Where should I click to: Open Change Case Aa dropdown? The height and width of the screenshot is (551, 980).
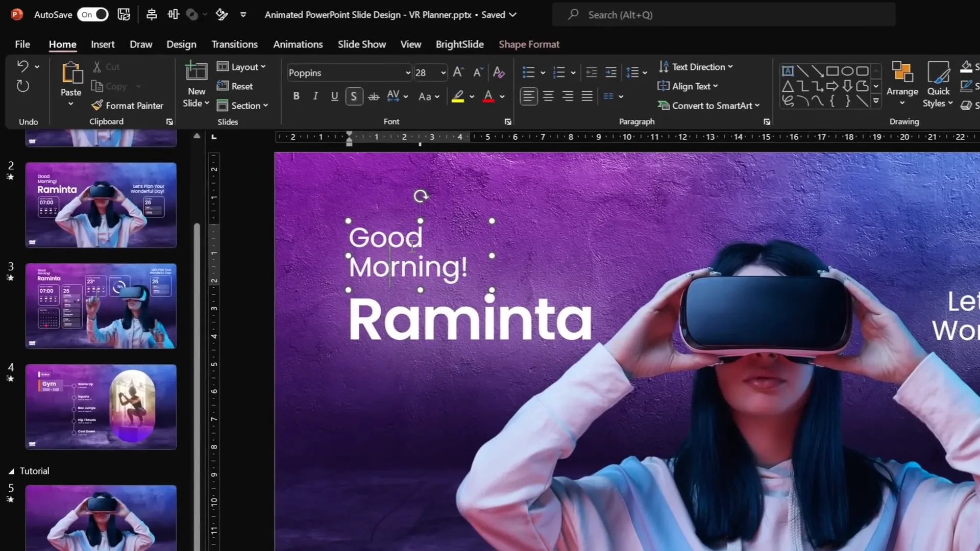(x=429, y=96)
